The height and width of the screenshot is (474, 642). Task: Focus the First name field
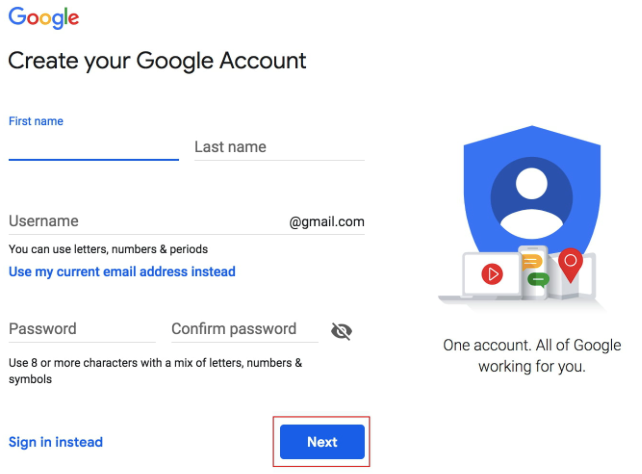pos(93,146)
